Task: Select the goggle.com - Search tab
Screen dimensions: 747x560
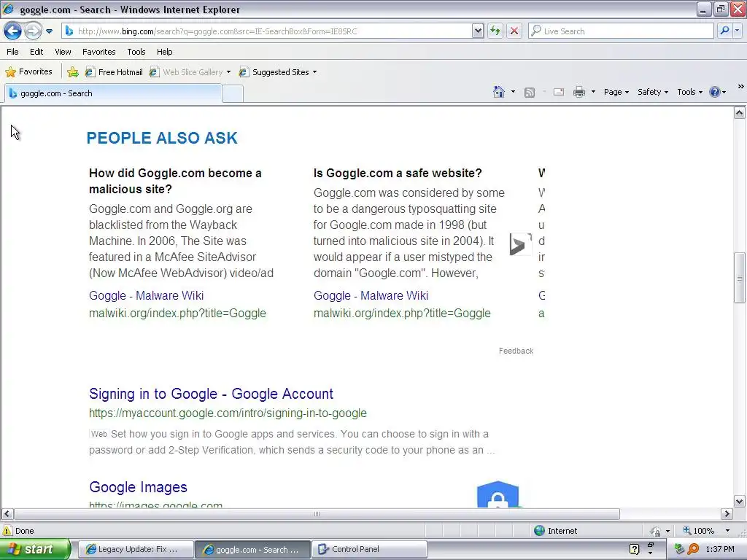Action: (x=113, y=93)
